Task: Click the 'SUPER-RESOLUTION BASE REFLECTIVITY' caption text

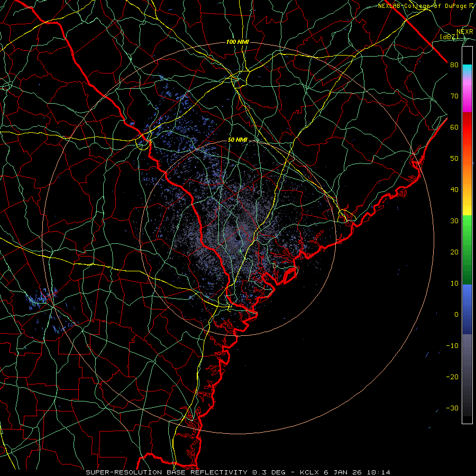Action: coord(167,472)
